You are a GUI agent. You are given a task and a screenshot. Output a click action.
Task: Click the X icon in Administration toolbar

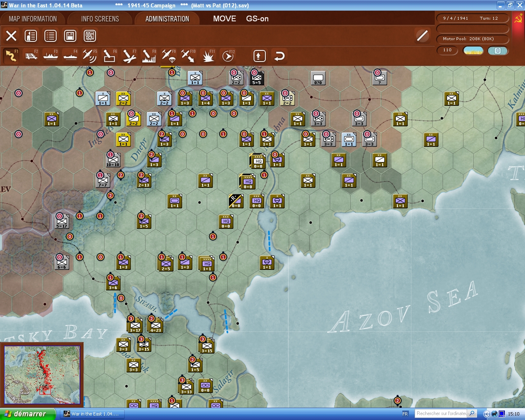11,36
